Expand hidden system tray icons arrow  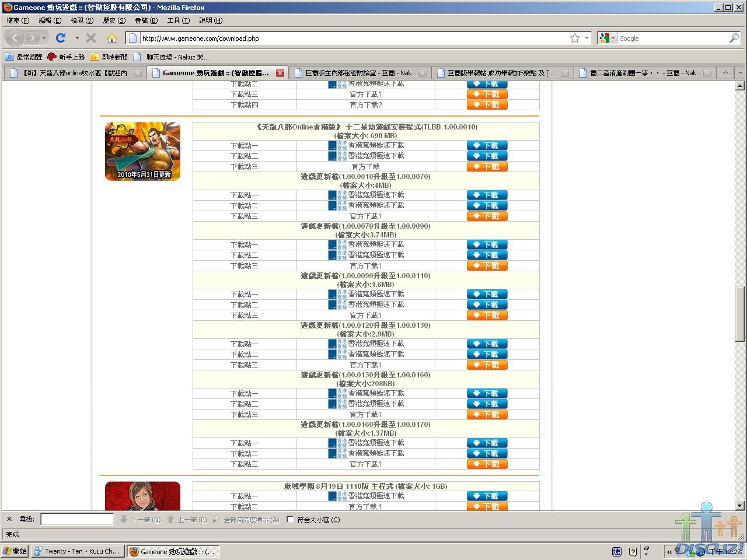point(669,551)
